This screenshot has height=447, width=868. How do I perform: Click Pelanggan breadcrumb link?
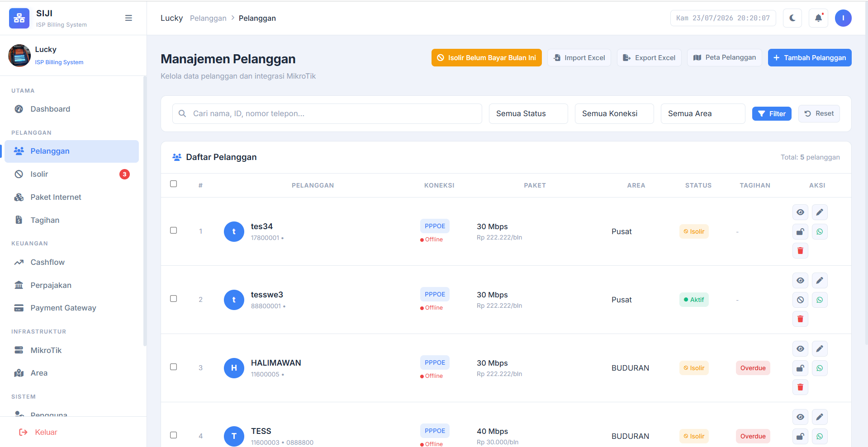[208, 18]
